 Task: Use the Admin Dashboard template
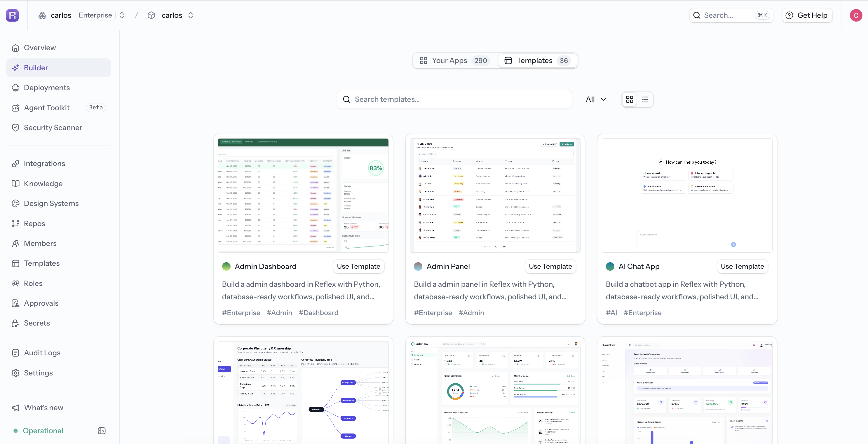[x=358, y=266]
